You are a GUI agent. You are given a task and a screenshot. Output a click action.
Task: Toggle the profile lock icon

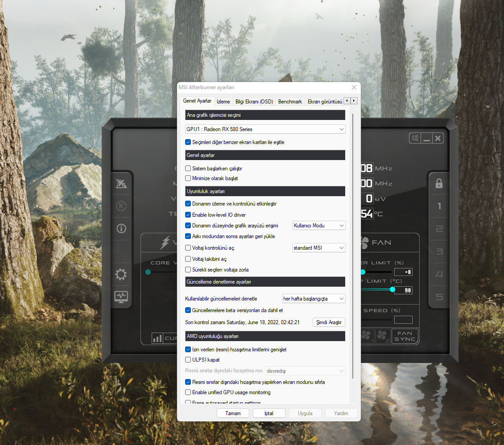[439, 183]
